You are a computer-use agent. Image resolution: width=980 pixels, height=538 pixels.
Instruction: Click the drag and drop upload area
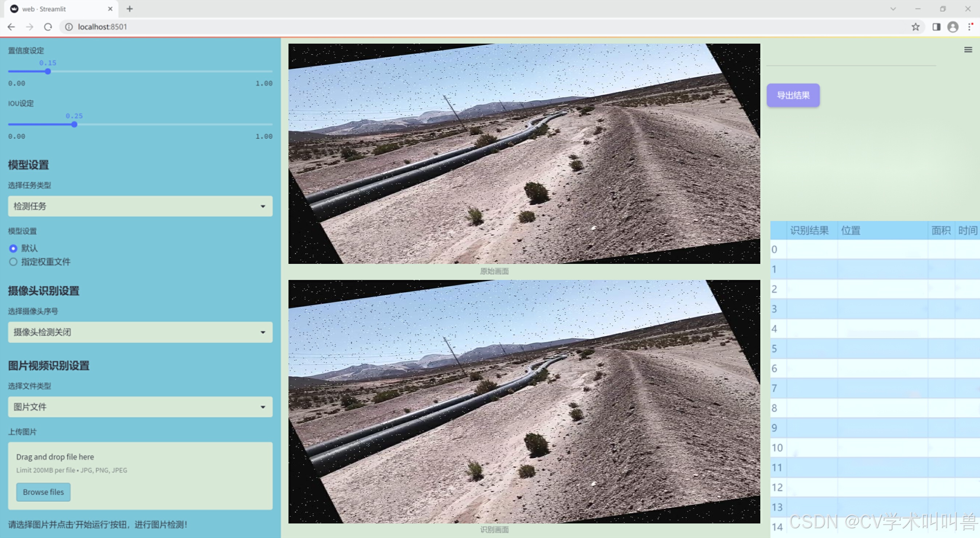tap(140, 475)
